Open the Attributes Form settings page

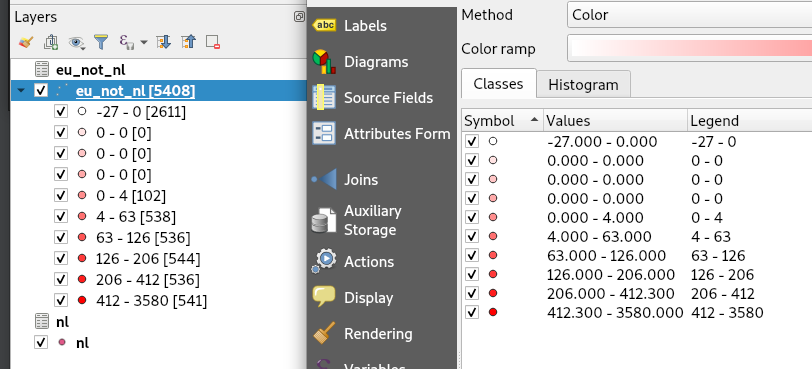(x=397, y=134)
